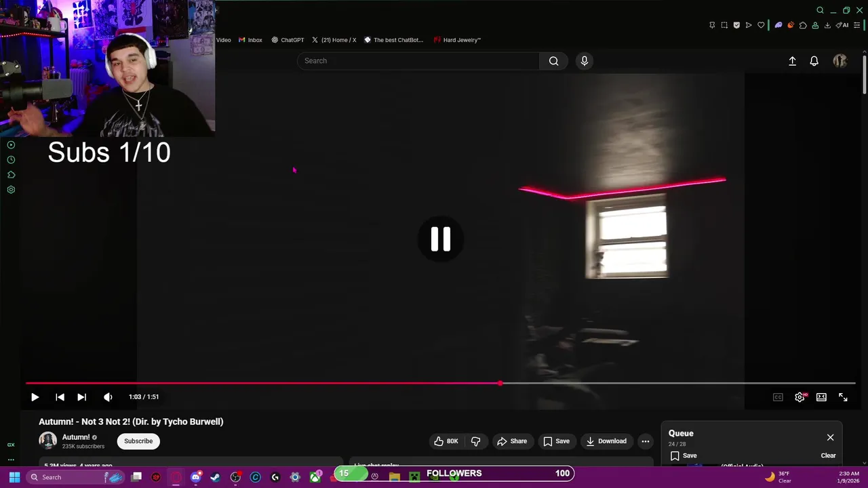Save the queue as a playlist

coord(684,456)
